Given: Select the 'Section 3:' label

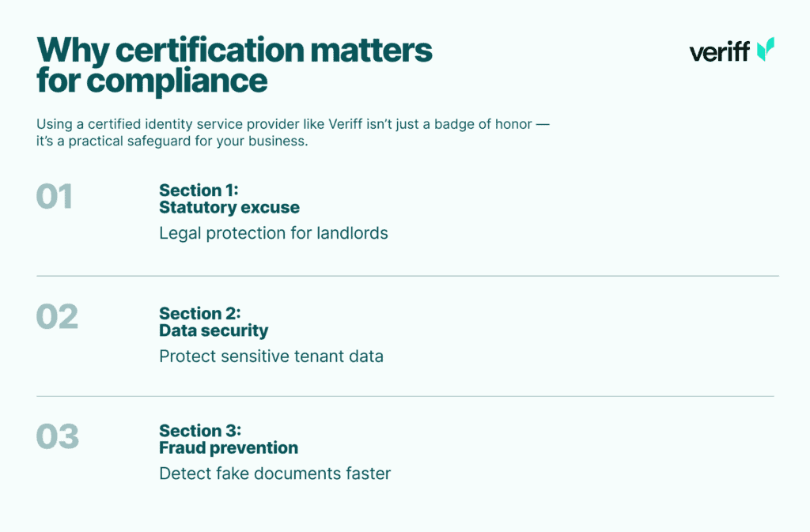Looking at the screenshot, I should point(200,431).
